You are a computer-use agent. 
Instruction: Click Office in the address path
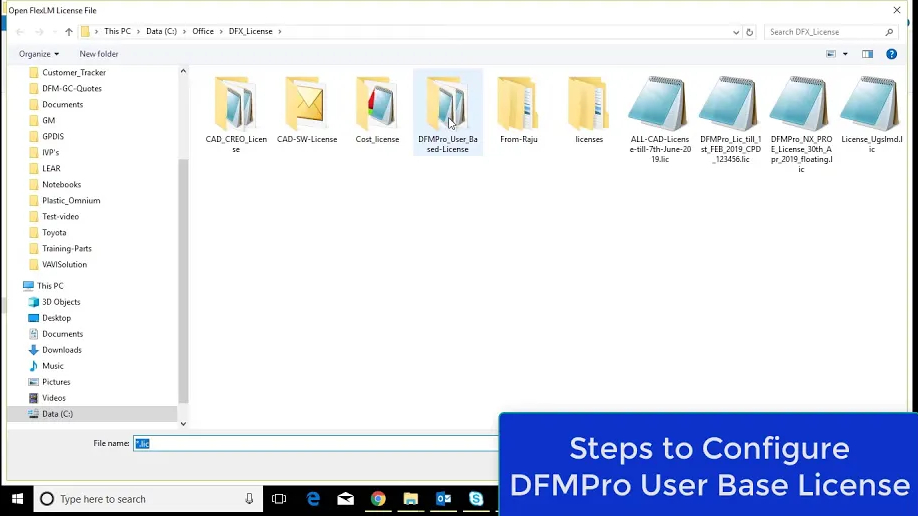(x=203, y=32)
